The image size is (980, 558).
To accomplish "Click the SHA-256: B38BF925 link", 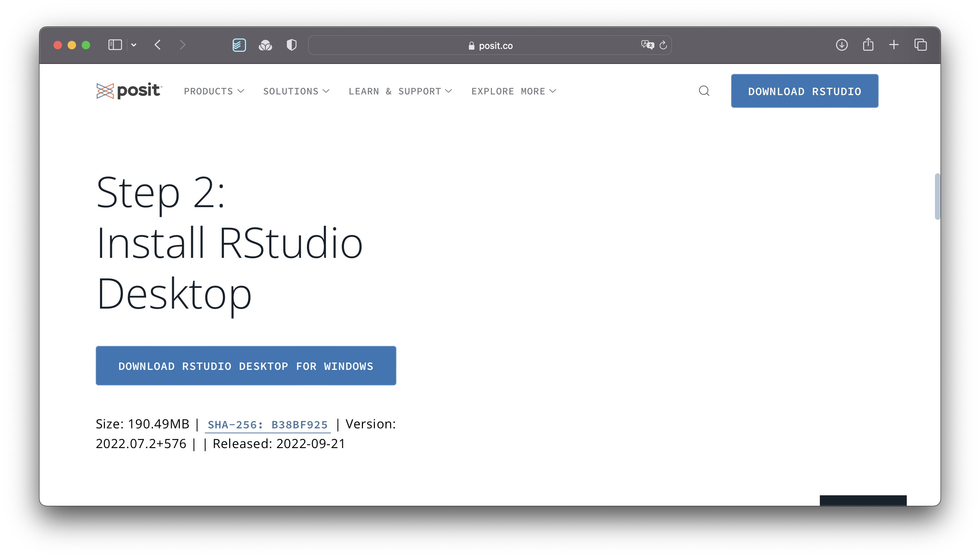I will coord(267,424).
